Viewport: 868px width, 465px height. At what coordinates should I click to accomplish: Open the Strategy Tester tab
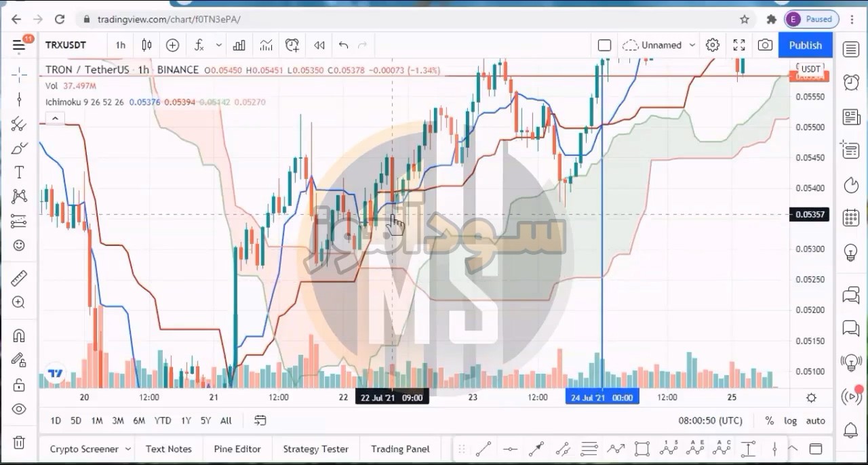pyautogui.click(x=315, y=449)
